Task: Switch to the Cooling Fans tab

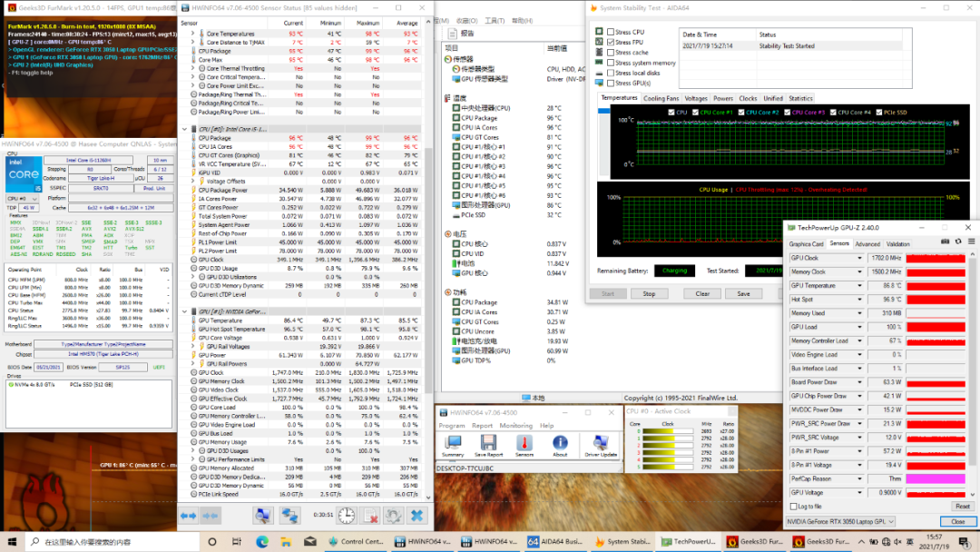Action: pyautogui.click(x=661, y=98)
